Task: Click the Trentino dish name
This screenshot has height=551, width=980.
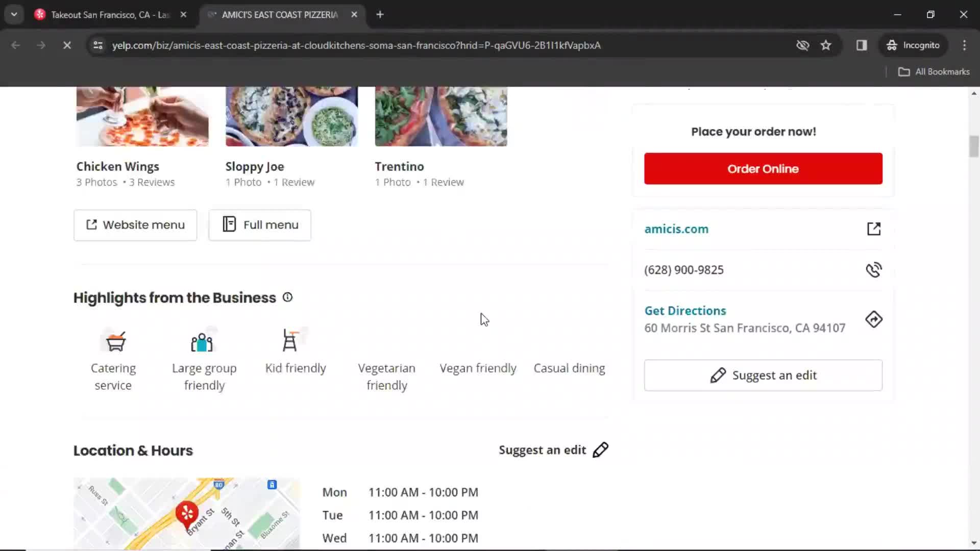Action: [x=399, y=166]
